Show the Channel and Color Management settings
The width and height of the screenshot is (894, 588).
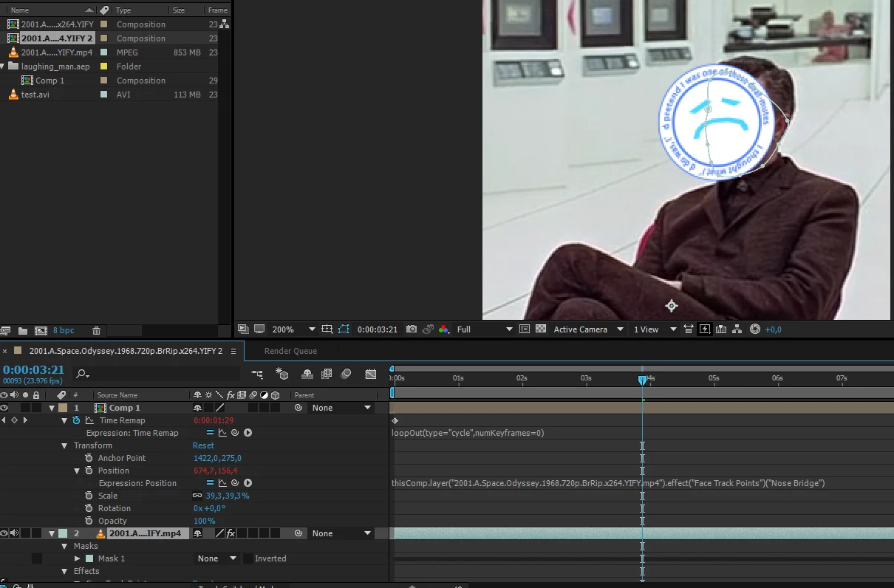pos(443,329)
